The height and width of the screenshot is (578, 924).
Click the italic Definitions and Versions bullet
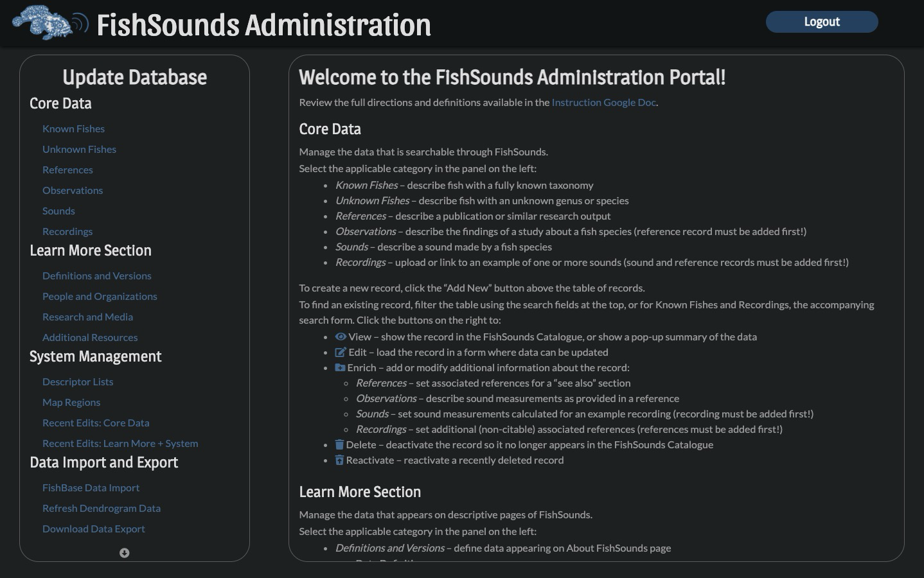390,548
